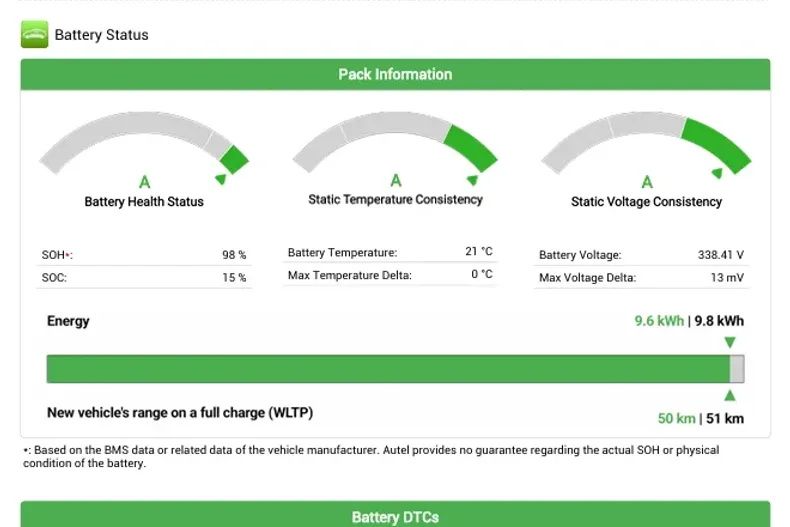Click the 'Battery Voltage:' label
The width and height of the screenshot is (790, 527).
click(x=580, y=255)
